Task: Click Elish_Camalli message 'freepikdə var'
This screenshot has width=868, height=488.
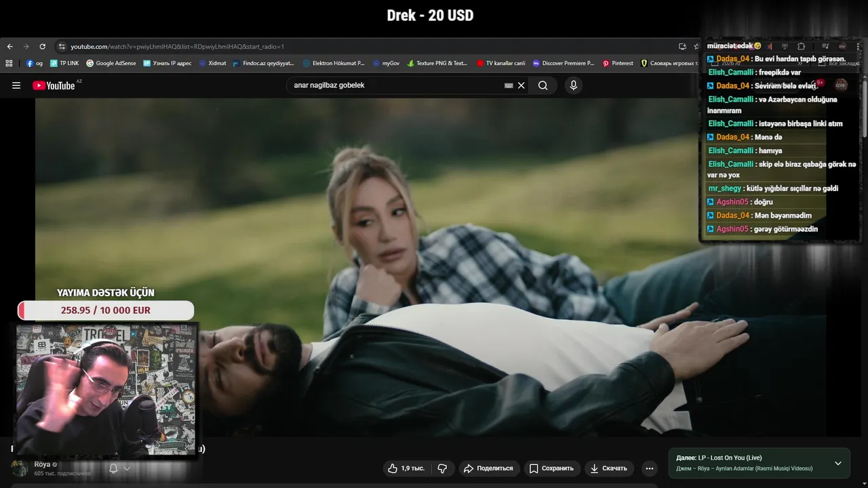Action: 755,73
